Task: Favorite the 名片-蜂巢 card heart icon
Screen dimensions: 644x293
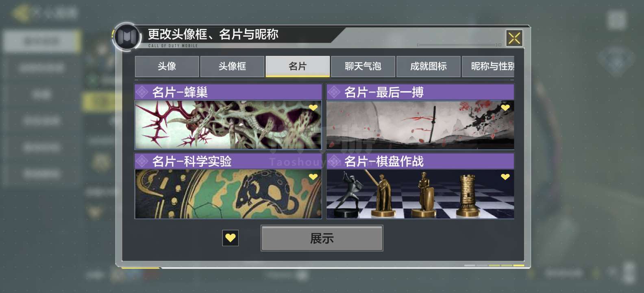Action: point(313,108)
